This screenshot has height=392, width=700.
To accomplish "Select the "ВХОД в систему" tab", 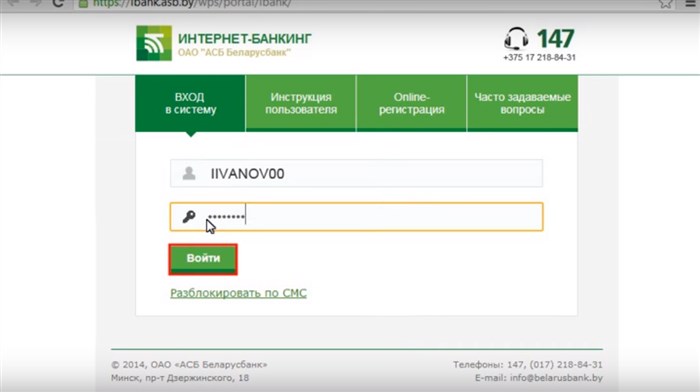I will click(x=190, y=103).
